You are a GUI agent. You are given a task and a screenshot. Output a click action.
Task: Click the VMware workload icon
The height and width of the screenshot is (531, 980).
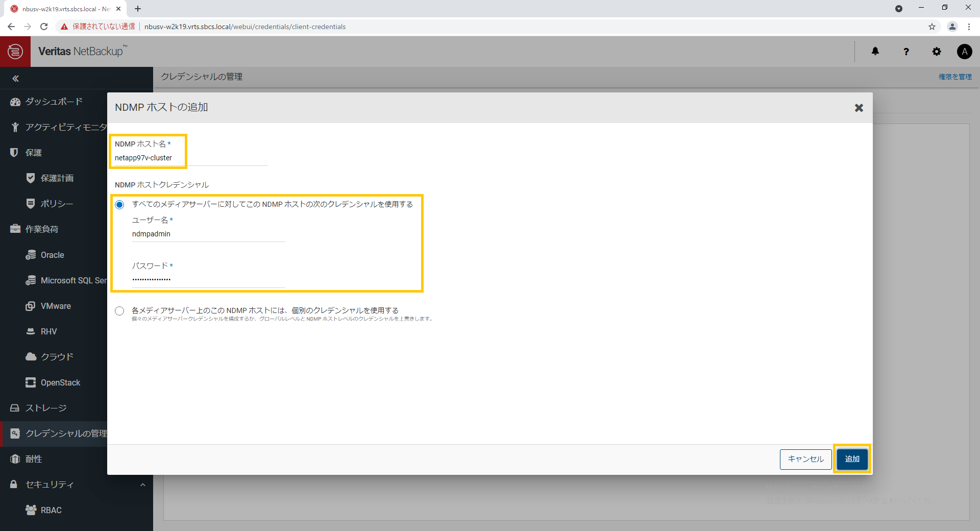point(30,306)
